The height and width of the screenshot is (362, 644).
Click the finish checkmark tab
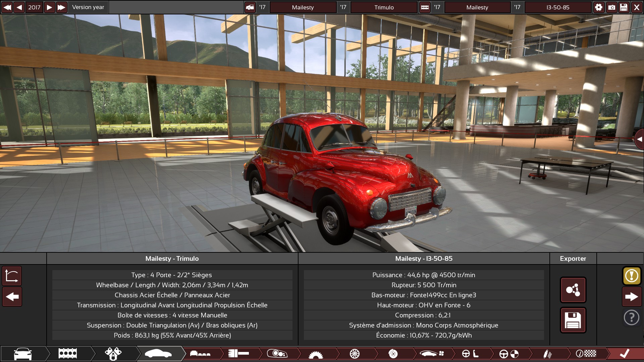[x=625, y=354]
